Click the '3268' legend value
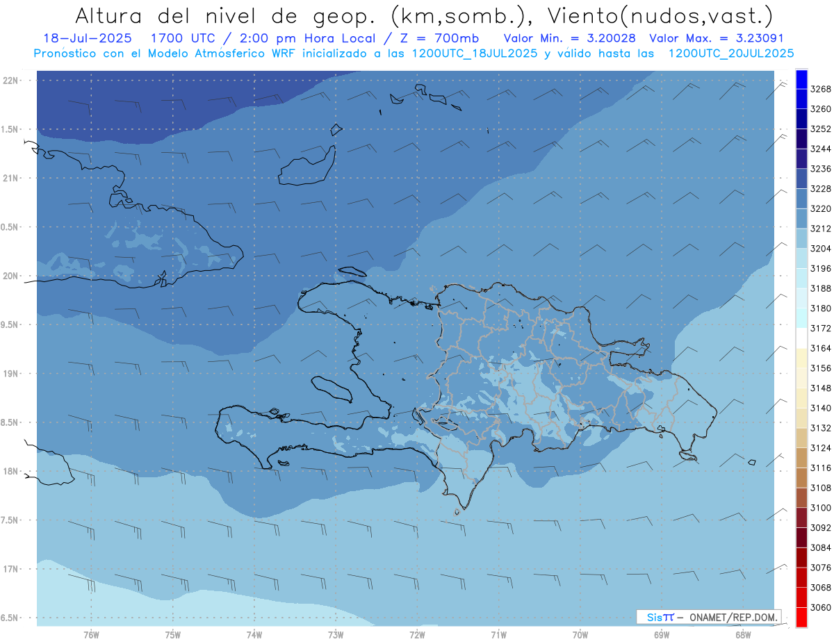The width and height of the screenshot is (834, 644). (821, 90)
